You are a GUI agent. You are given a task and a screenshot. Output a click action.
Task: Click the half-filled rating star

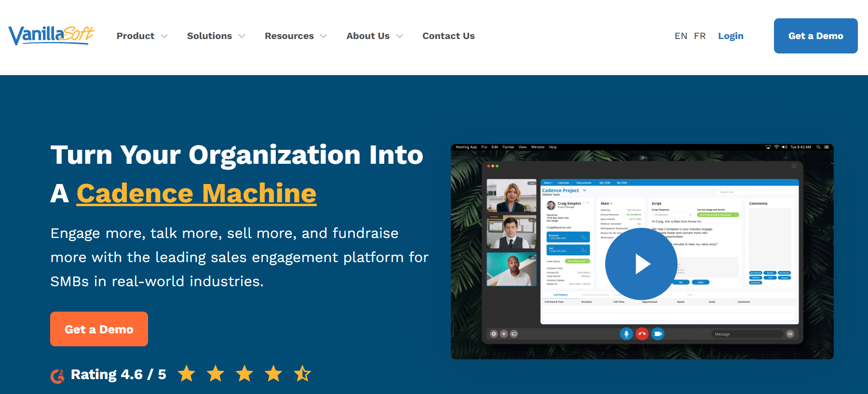click(x=302, y=373)
